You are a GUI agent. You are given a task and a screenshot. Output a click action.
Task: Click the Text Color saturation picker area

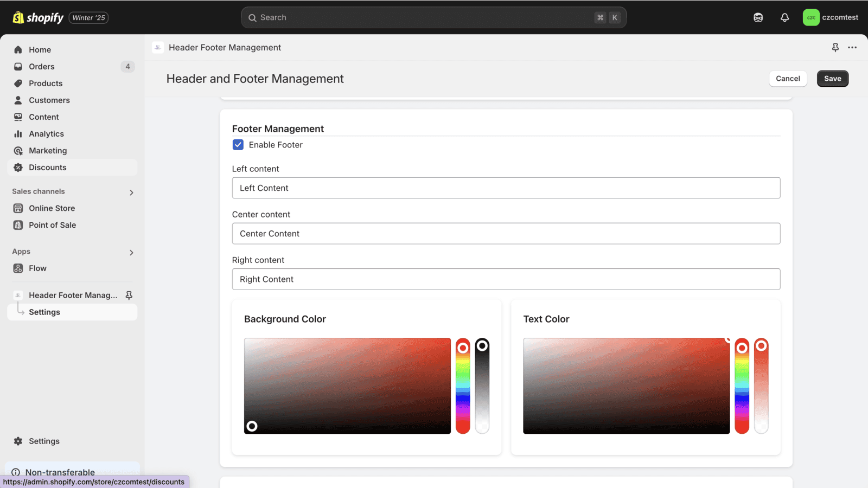click(x=626, y=386)
